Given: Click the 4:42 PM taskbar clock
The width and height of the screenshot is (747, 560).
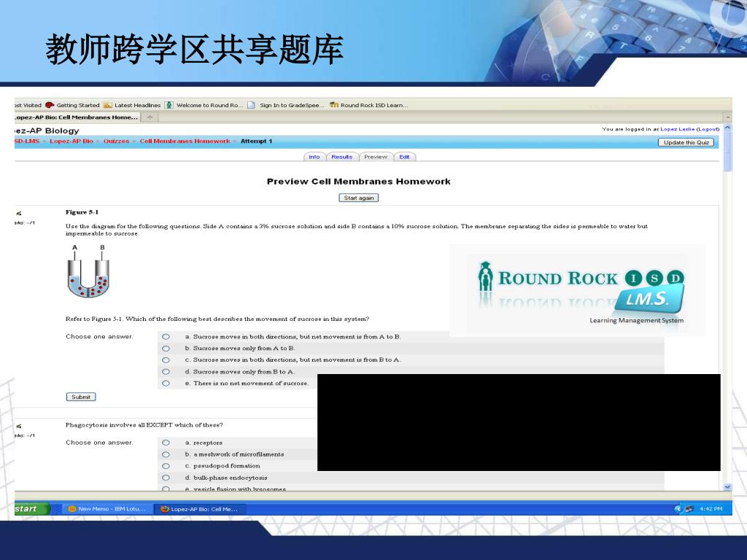Looking at the screenshot, I should pyautogui.click(x=711, y=509).
